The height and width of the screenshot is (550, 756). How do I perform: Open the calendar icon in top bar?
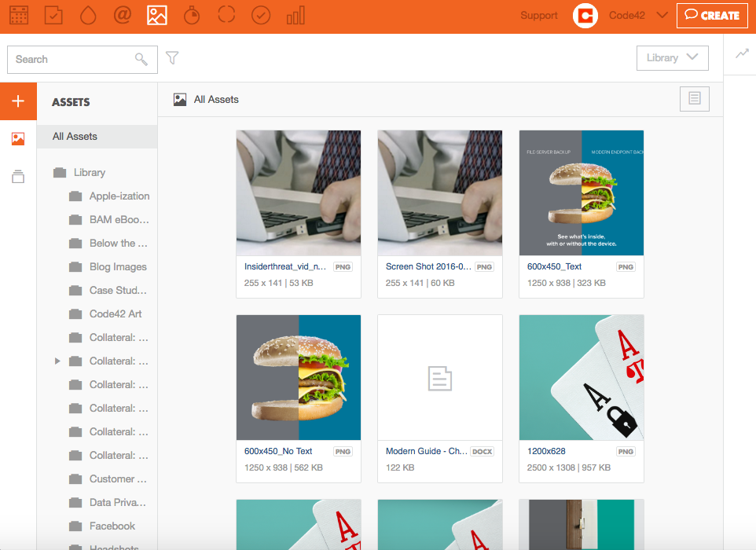(19, 16)
